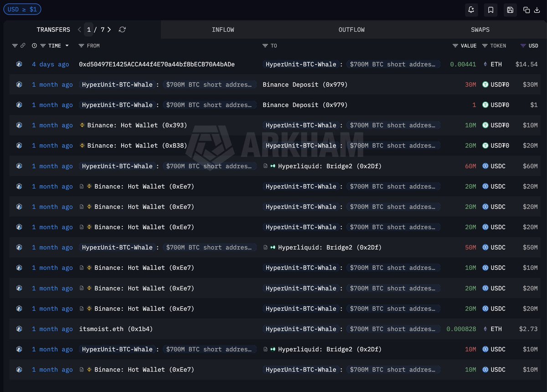
Task: Open the USD column filter
Action: (523, 46)
